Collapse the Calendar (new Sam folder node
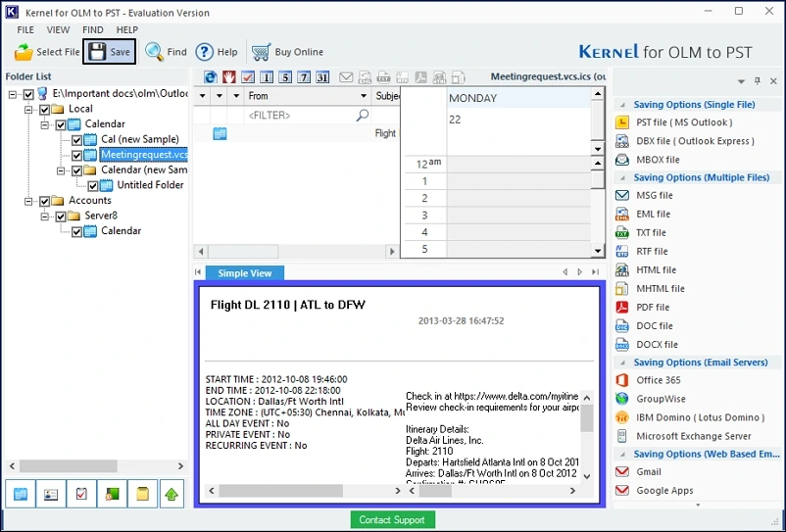Screen dimensions: 786x532 (x=61, y=170)
